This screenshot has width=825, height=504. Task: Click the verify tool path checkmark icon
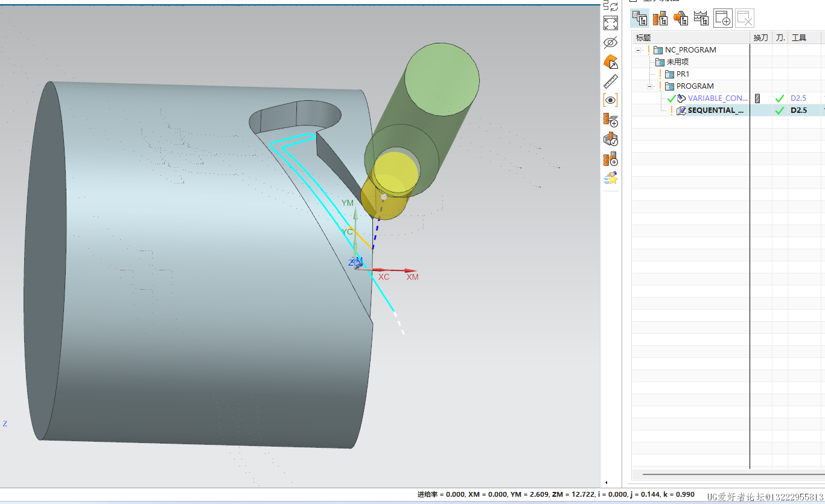(x=611, y=139)
